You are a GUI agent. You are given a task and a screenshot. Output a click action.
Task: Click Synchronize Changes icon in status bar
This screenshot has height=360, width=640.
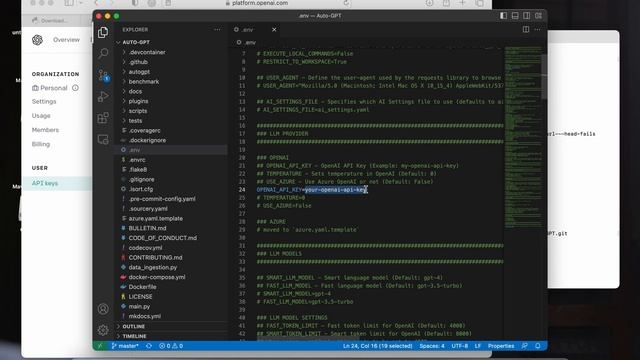pos(149,346)
